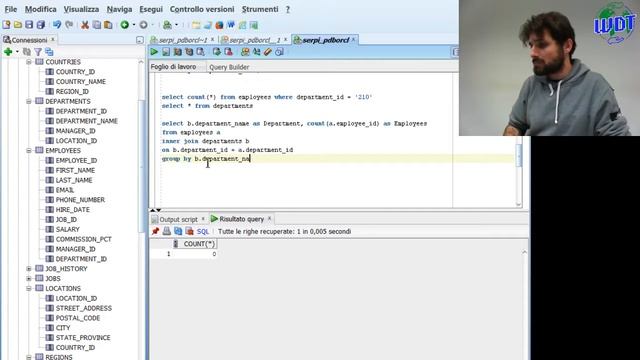Collapse the LOCATIONS table node

tap(29, 288)
